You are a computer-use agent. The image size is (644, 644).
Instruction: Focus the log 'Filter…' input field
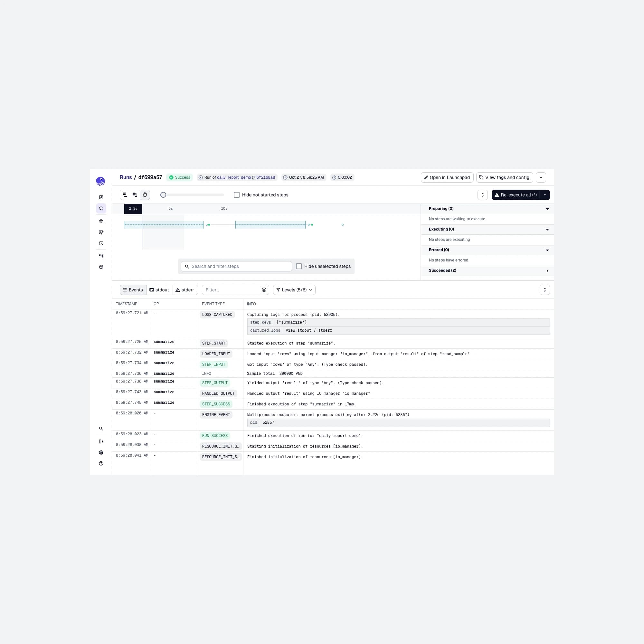tap(235, 290)
